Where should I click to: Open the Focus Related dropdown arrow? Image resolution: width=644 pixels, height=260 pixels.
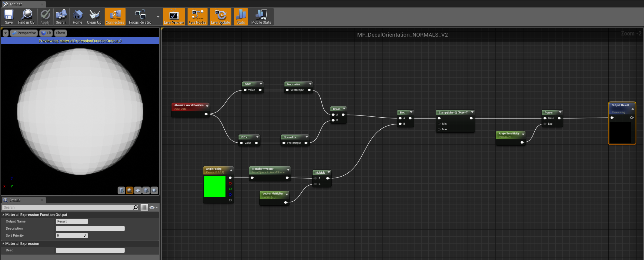click(x=158, y=17)
